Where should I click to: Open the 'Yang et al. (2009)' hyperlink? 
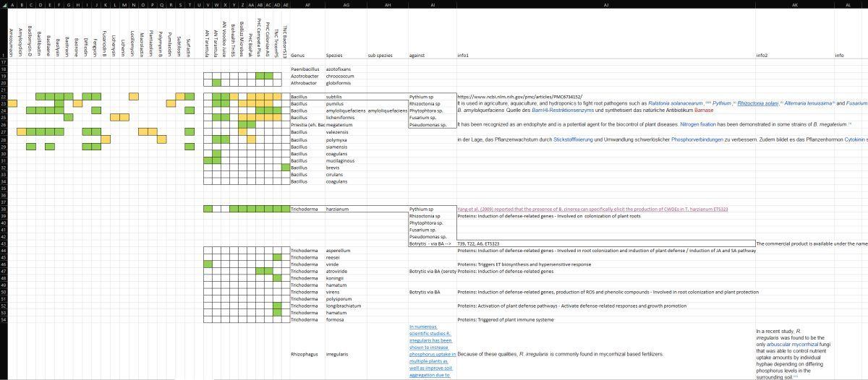coord(592,209)
